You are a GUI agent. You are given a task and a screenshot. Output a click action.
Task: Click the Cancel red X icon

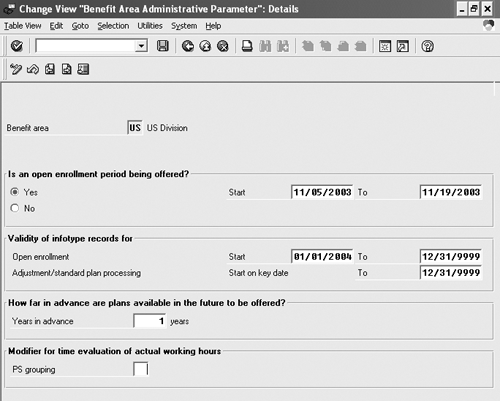pos(223,46)
